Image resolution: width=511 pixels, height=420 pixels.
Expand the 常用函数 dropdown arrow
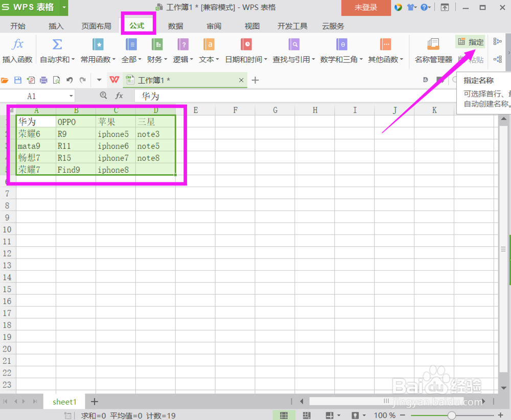click(x=114, y=59)
